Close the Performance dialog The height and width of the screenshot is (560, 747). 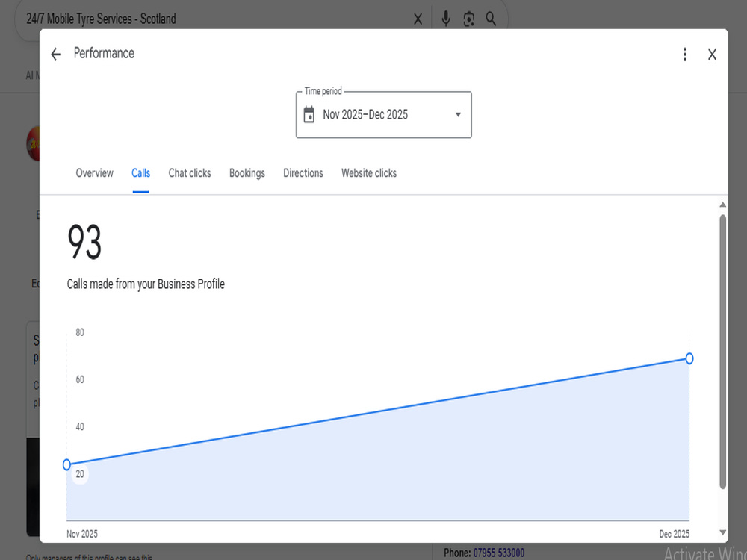tap(712, 55)
